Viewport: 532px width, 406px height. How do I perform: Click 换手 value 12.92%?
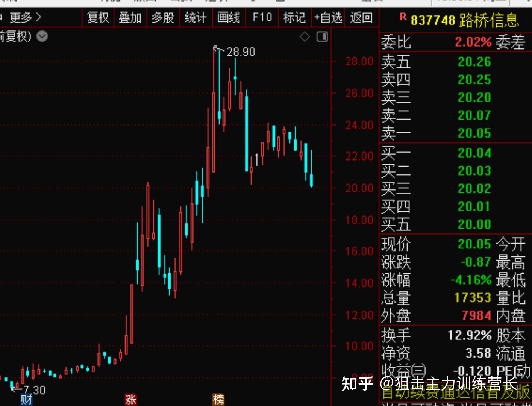coord(469,335)
